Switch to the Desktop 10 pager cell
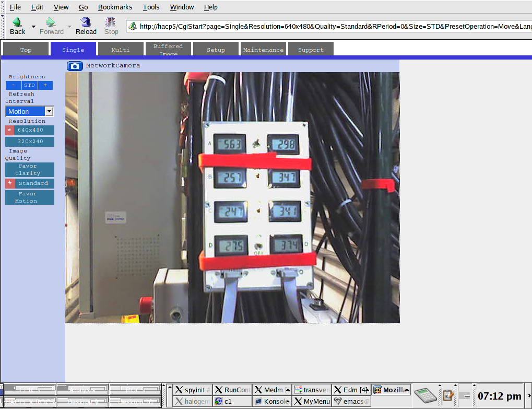This screenshot has width=532, height=409. pyautogui.click(x=135, y=402)
